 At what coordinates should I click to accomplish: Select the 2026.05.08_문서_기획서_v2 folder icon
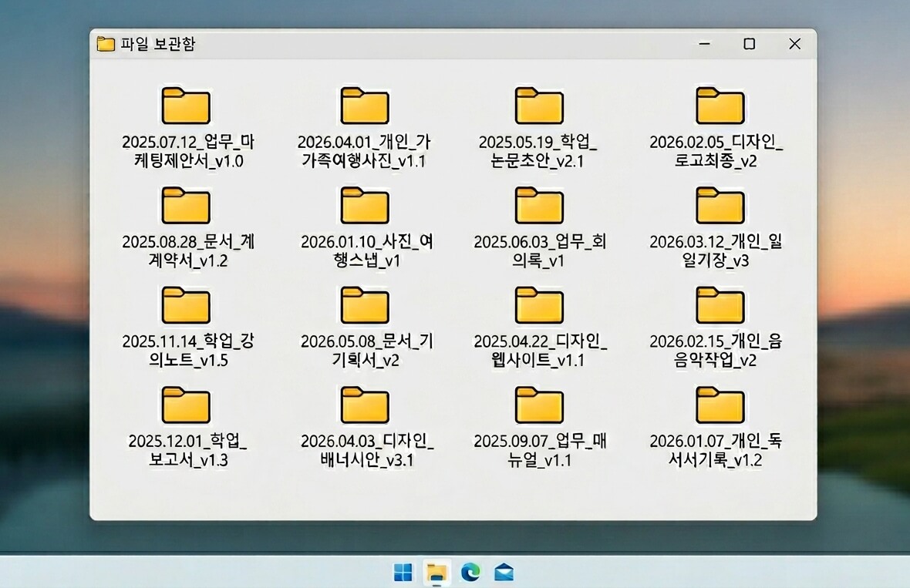tap(365, 305)
